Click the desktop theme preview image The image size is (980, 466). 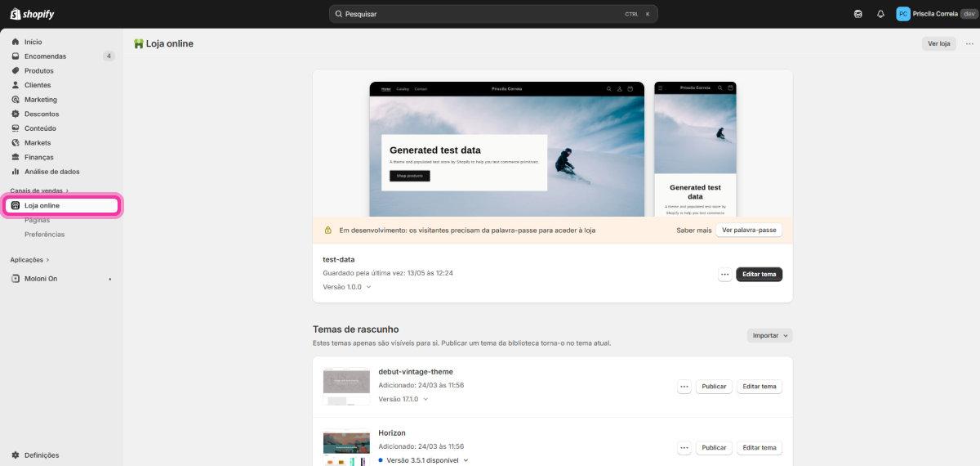click(506, 149)
